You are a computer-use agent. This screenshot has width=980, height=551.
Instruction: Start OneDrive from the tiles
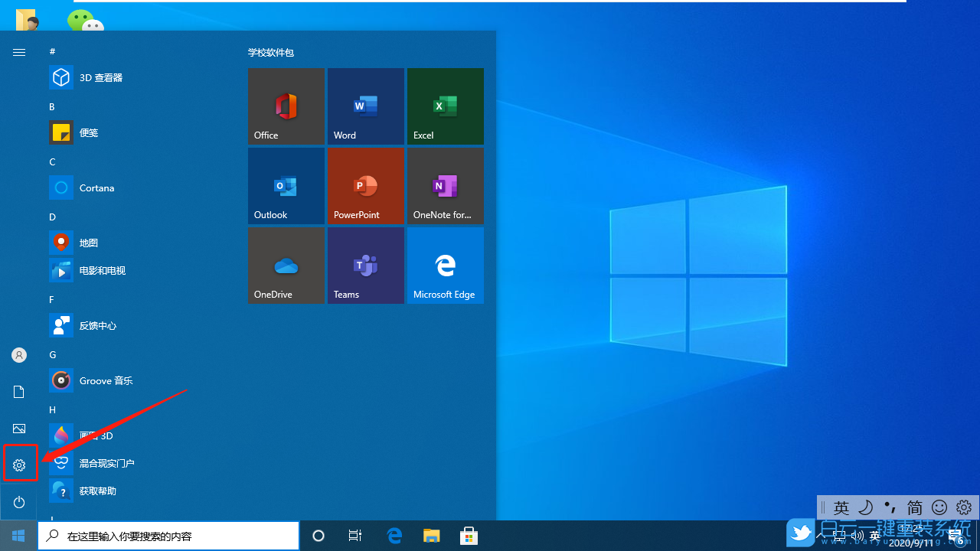click(286, 266)
